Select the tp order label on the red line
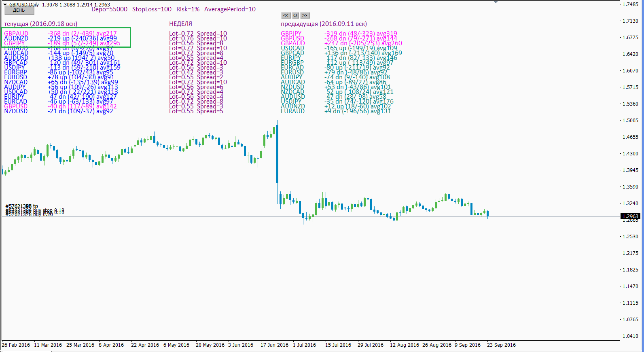 point(21,206)
